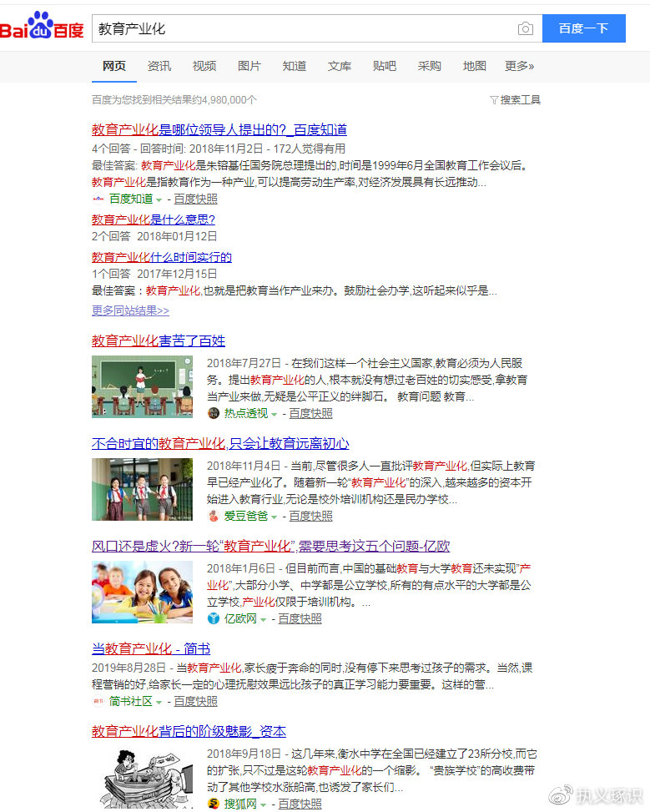This screenshot has width=650, height=812.
Task: Click the 热点透视 source avatar icon
Action: [x=214, y=413]
